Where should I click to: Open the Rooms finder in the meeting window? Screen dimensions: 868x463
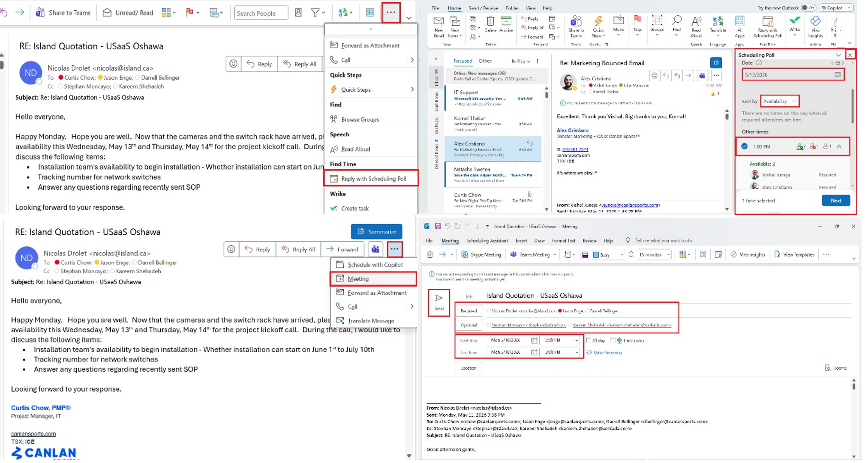tap(836, 368)
